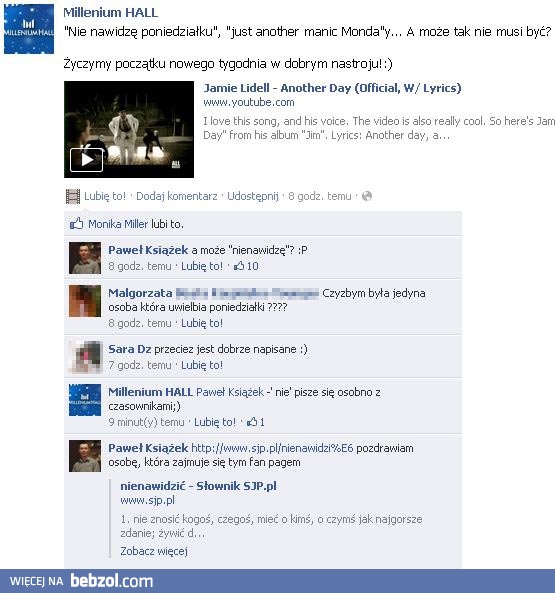Share the post via Udostępnij
The image size is (555, 593).
click(253, 196)
